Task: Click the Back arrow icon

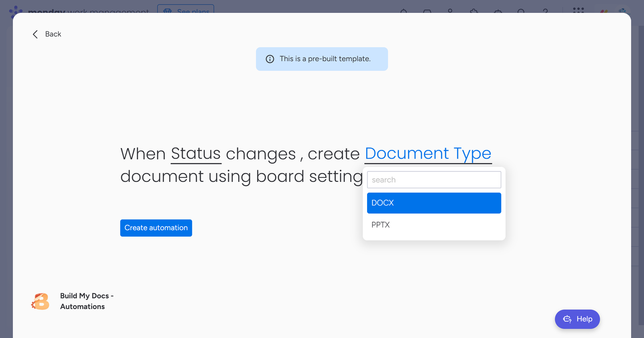Action: [35, 34]
